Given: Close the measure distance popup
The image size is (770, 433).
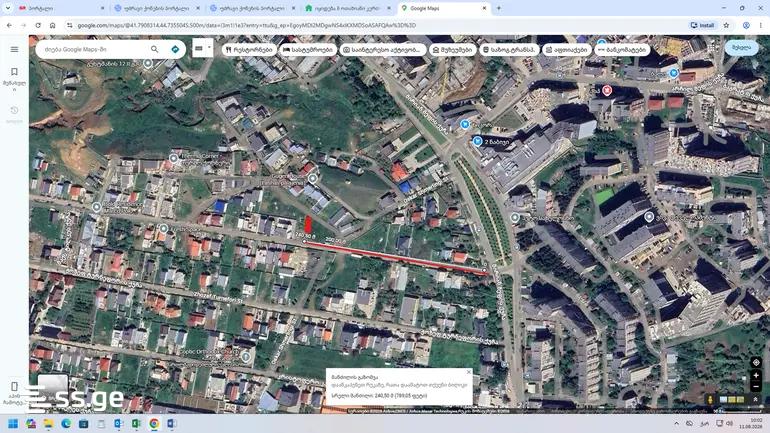Looking at the screenshot, I should pyautogui.click(x=468, y=372).
